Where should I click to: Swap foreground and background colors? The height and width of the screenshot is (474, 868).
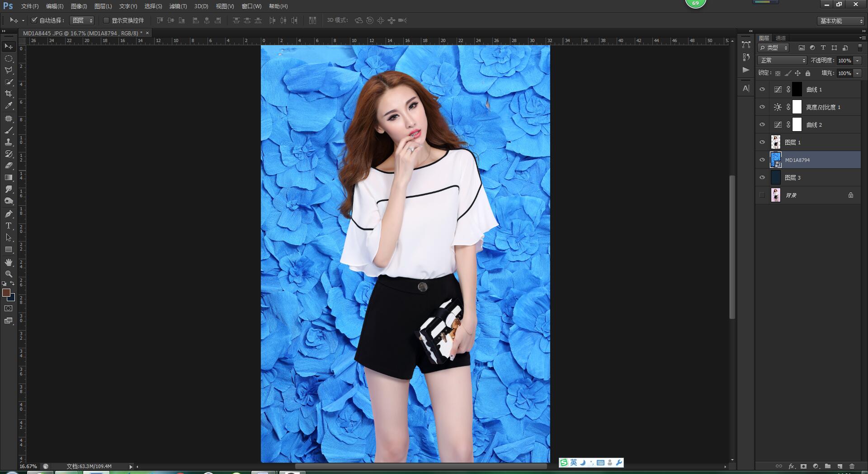point(12,283)
